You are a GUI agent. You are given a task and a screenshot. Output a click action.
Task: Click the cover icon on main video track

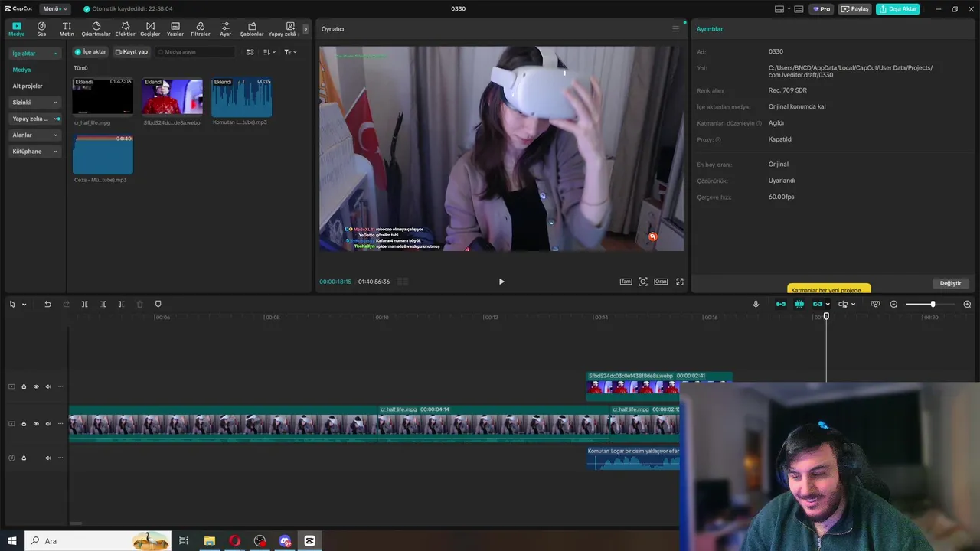(x=11, y=424)
